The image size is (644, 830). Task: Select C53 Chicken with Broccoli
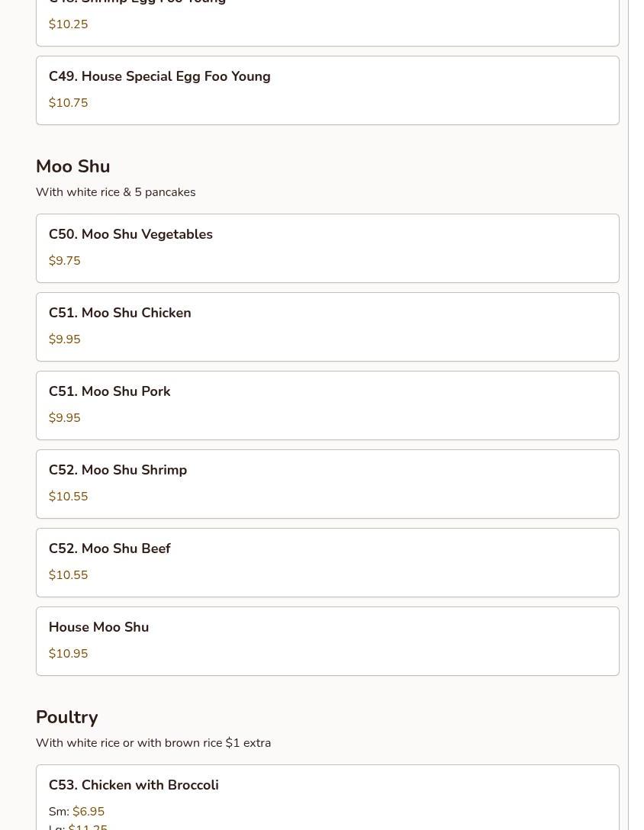(327, 797)
